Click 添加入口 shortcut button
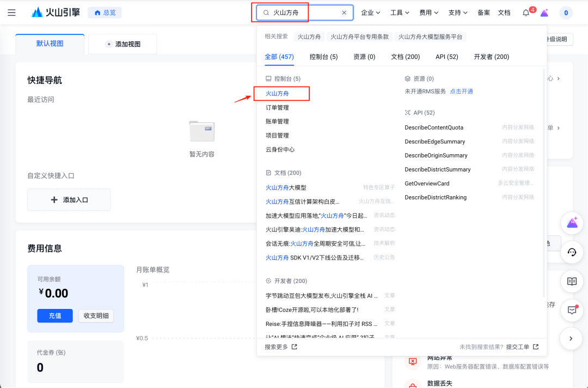The width and height of the screenshot is (588, 388). pos(69,199)
